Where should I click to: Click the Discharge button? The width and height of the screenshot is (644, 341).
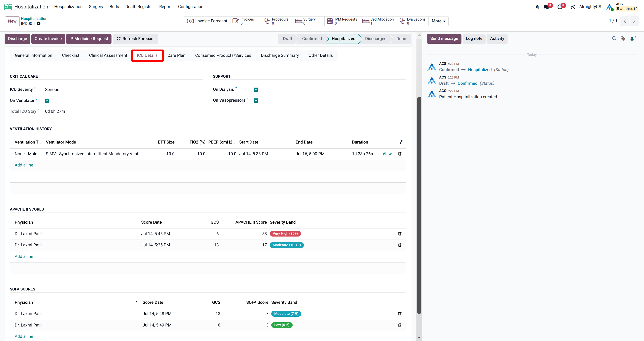click(18, 39)
